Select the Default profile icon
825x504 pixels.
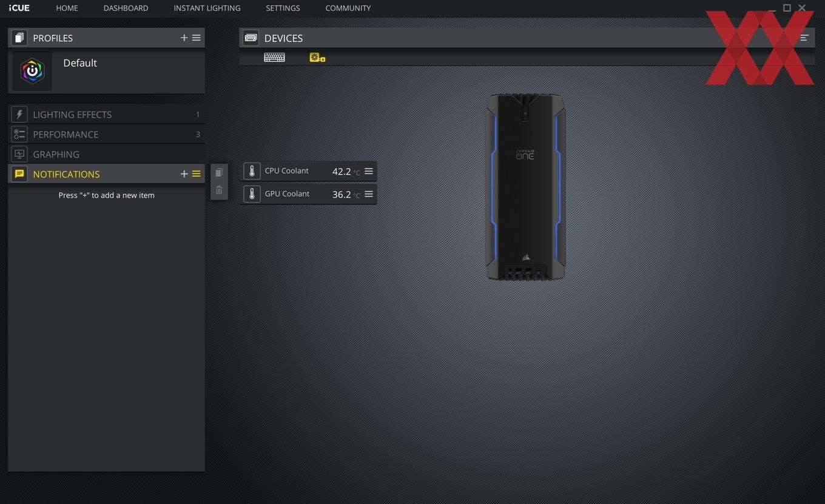32,71
